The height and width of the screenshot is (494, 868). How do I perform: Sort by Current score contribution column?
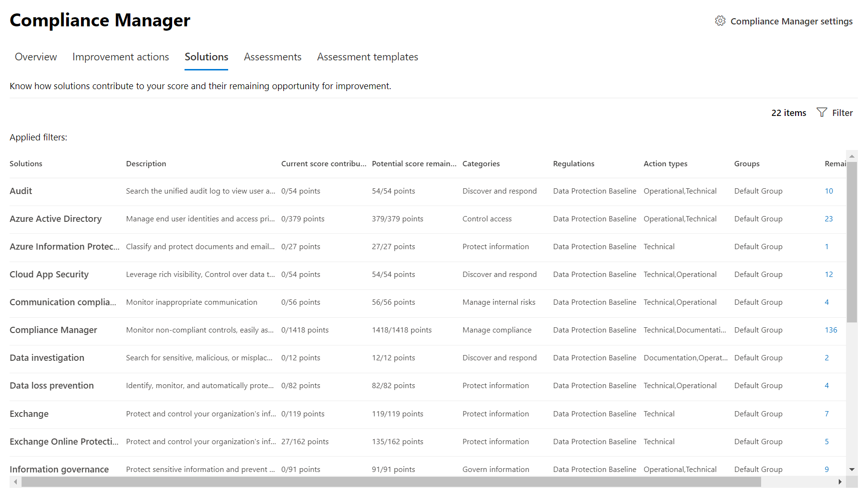324,163
